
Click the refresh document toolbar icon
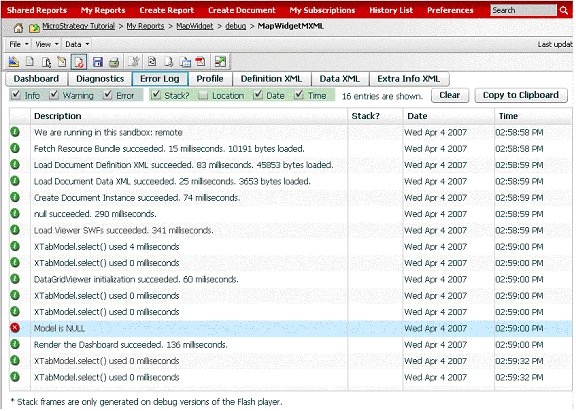[x=152, y=62]
